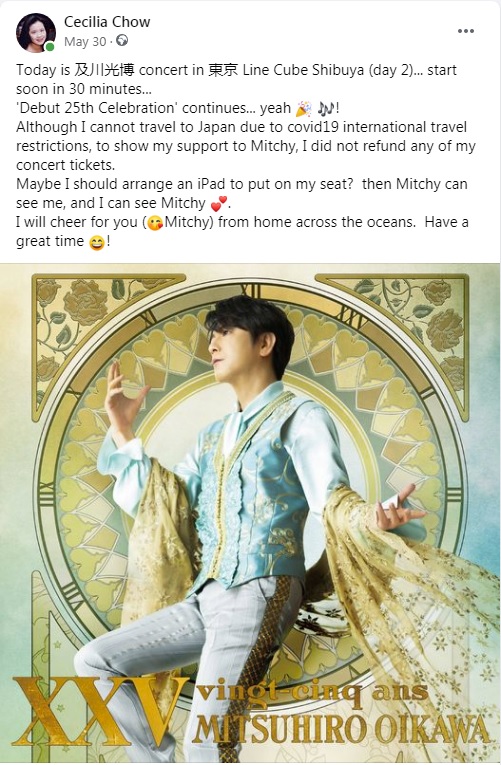
Task: Click MITSUHIRO OIKAWA title on poster
Action: coord(341,730)
